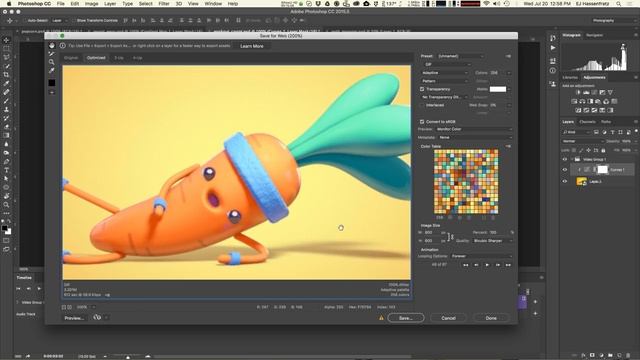Add a Vibrance adjustment
640x360 pixels.
coord(610,93)
